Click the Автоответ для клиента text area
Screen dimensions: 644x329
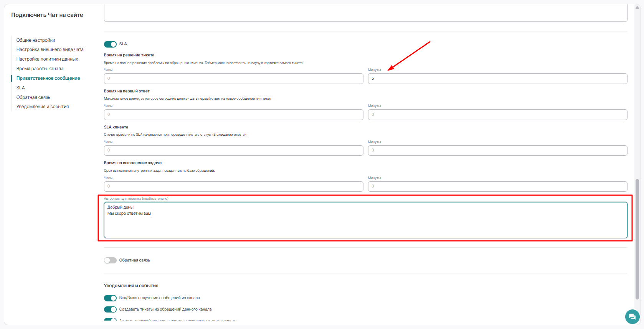click(x=365, y=220)
